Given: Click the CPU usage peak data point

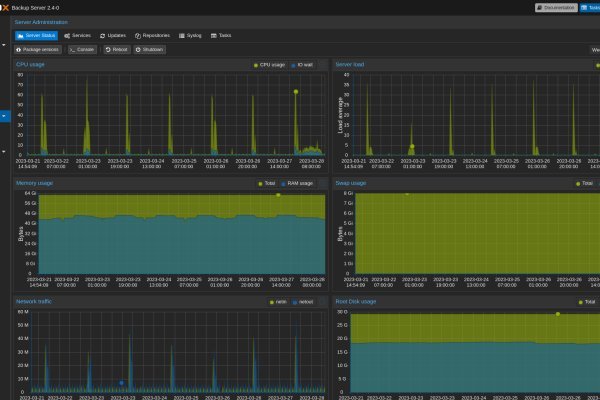Looking at the screenshot, I should pyautogui.click(x=296, y=92).
